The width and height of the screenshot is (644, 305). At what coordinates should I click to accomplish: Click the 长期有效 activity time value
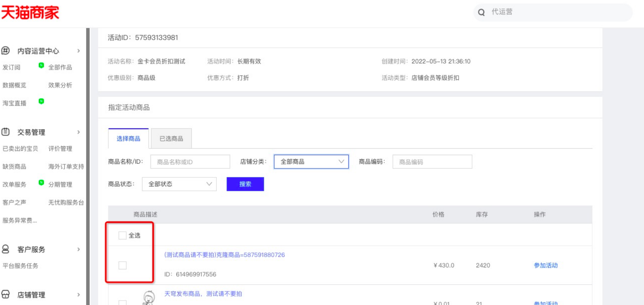[x=249, y=62]
